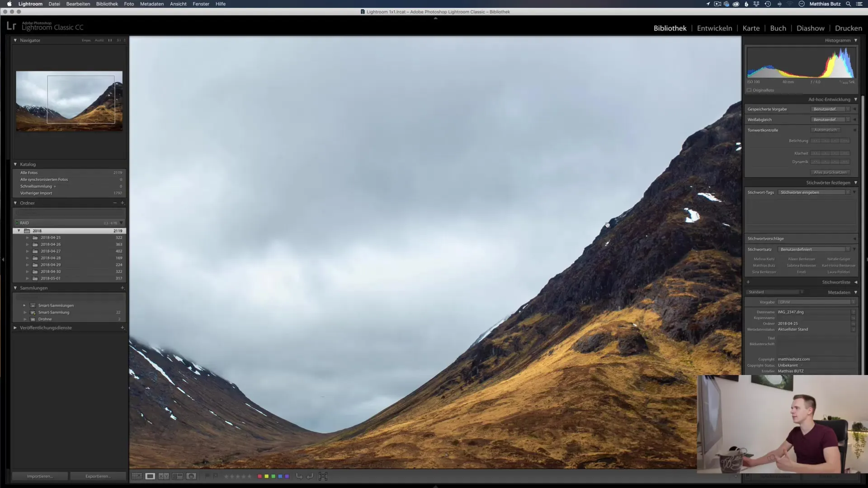Rotate photo counter-clockwise icon
Screen dimensions: 868x488
tap(299, 476)
